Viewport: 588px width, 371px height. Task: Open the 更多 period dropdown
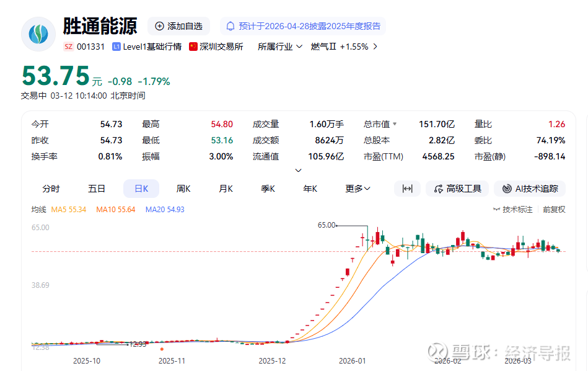coord(358,189)
